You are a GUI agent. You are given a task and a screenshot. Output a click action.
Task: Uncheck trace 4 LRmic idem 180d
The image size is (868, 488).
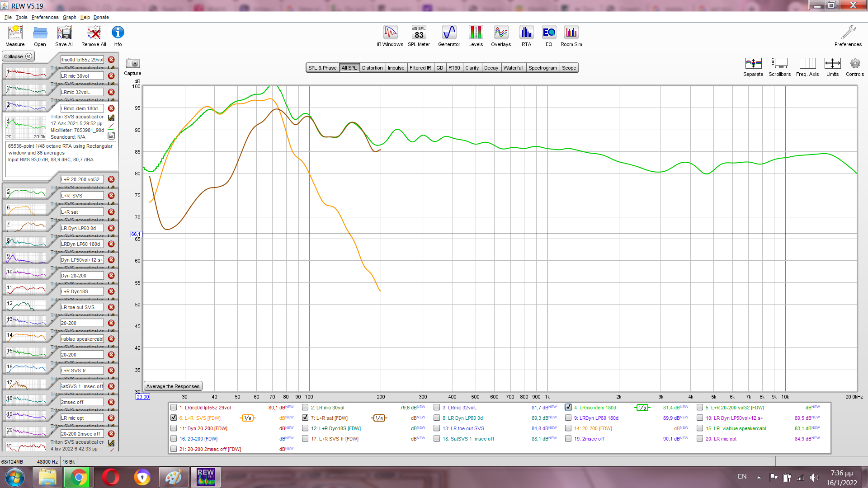568,407
